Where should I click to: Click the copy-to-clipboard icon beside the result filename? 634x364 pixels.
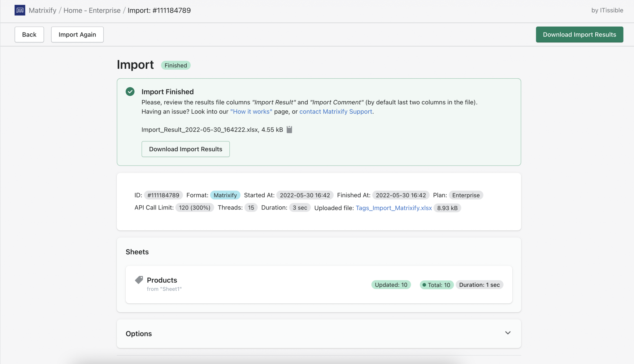pos(289,130)
